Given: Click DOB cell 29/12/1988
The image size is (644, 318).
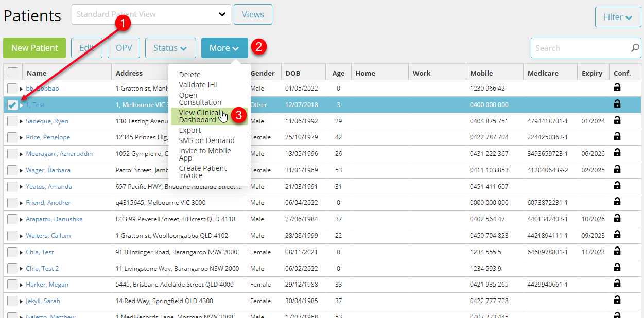Looking at the screenshot, I should click(302, 285).
